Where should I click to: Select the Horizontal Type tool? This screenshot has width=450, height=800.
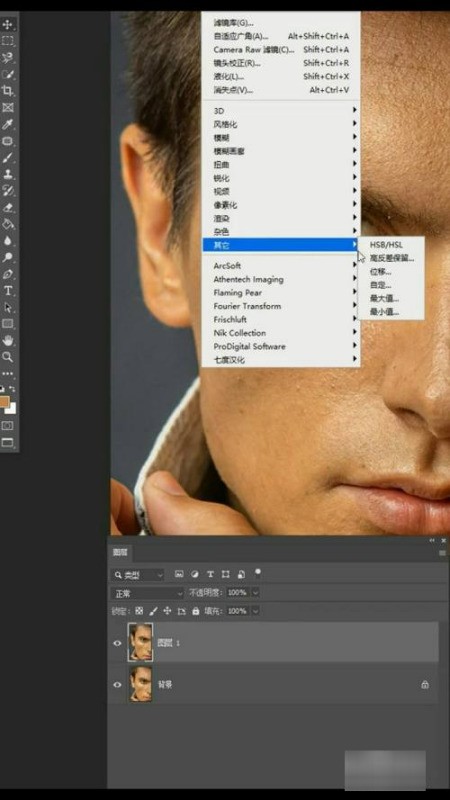8,291
